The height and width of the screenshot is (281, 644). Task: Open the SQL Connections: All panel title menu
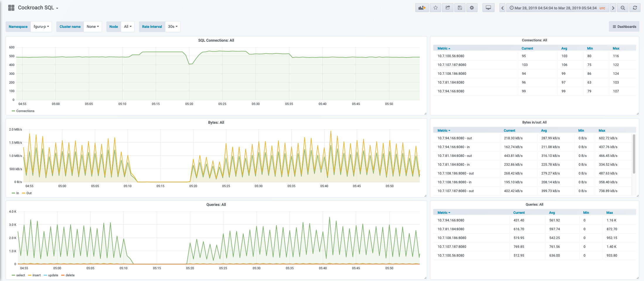pos(216,40)
